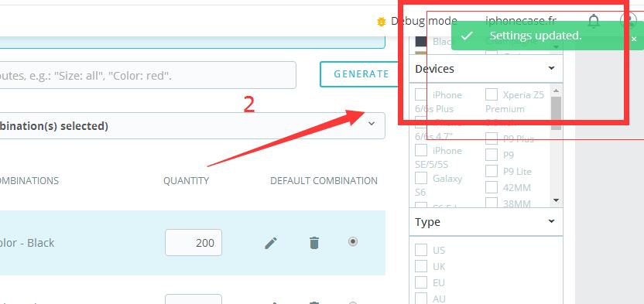Click the Debug mode bug icon
644x304 pixels.
(381, 22)
